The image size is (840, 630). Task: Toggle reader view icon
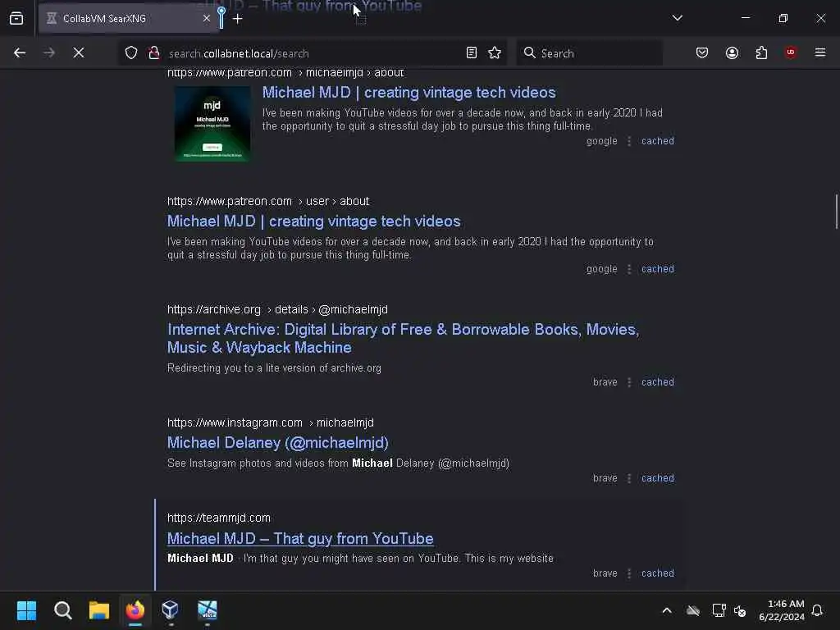pyautogui.click(x=472, y=53)
